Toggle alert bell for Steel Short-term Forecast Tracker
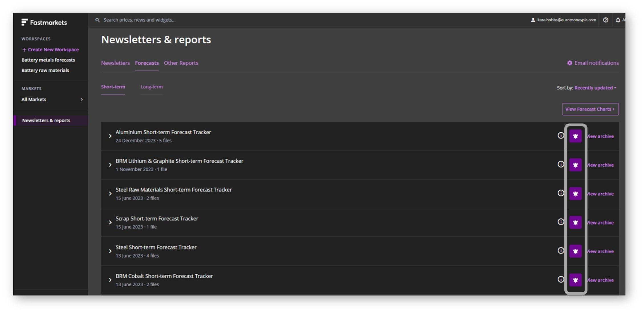Image resolution: width=644 pixels, height=314 pixels. point(575,252)
